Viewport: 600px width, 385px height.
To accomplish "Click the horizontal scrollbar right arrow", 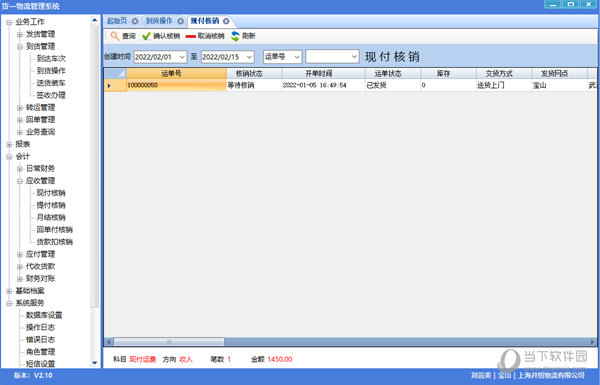I will point(593,341).
